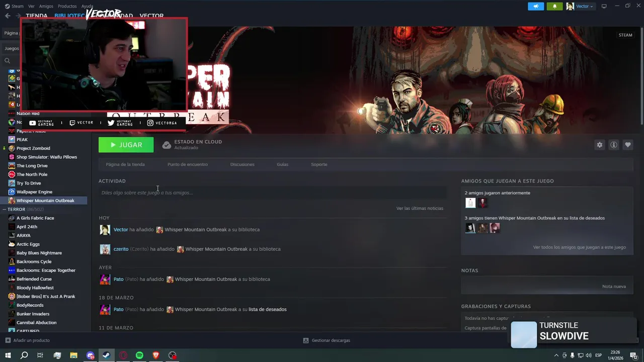This screenshot has height=362, width=644.
Task: Select Try To Drive in library
Action: point(29,183)
